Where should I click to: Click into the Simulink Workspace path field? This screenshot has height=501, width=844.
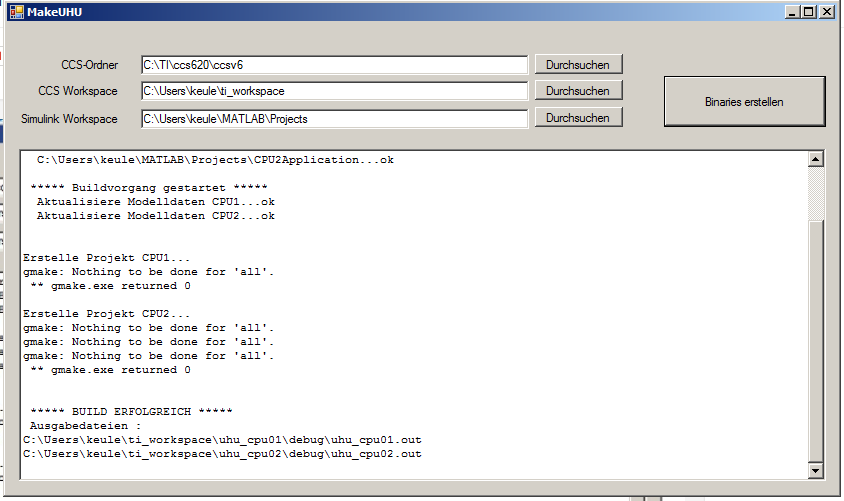click(x=334, y=119)
